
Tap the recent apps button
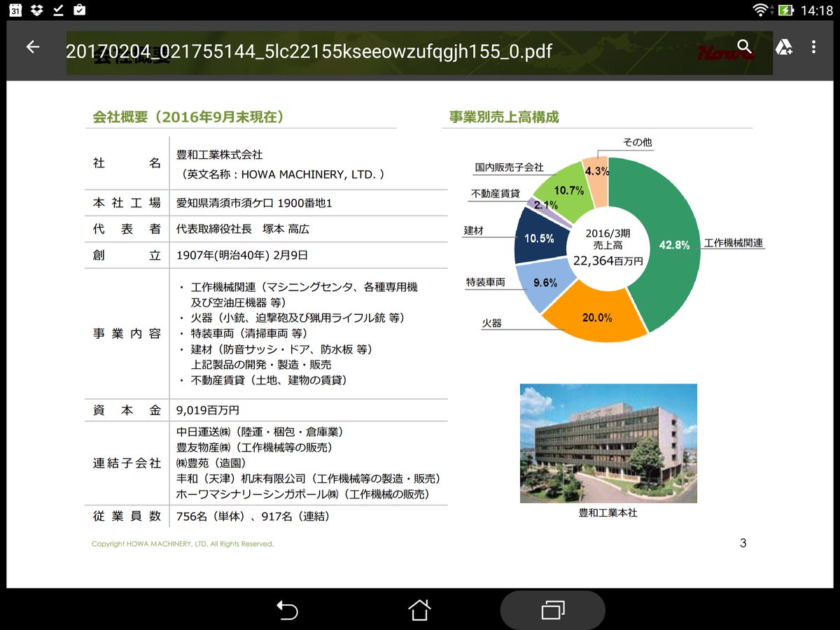(x=553, y=610)
